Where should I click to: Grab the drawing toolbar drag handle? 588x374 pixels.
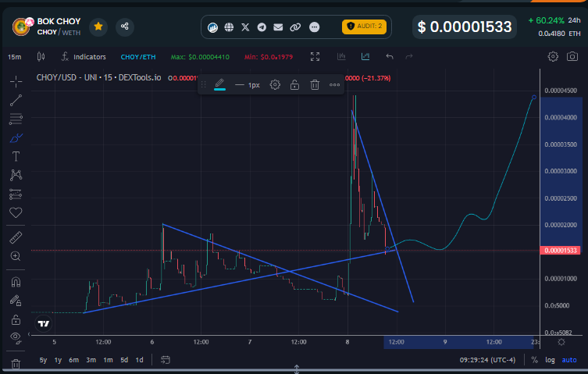[x=204, y=85]
